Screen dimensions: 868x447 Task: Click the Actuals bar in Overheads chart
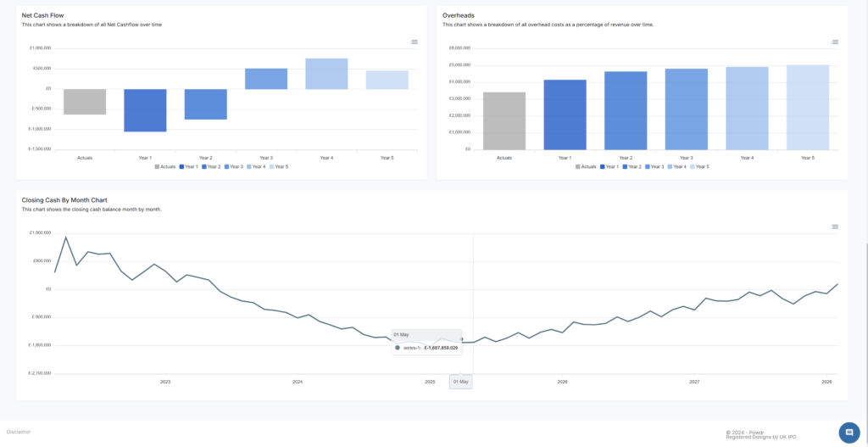(504, 120)
